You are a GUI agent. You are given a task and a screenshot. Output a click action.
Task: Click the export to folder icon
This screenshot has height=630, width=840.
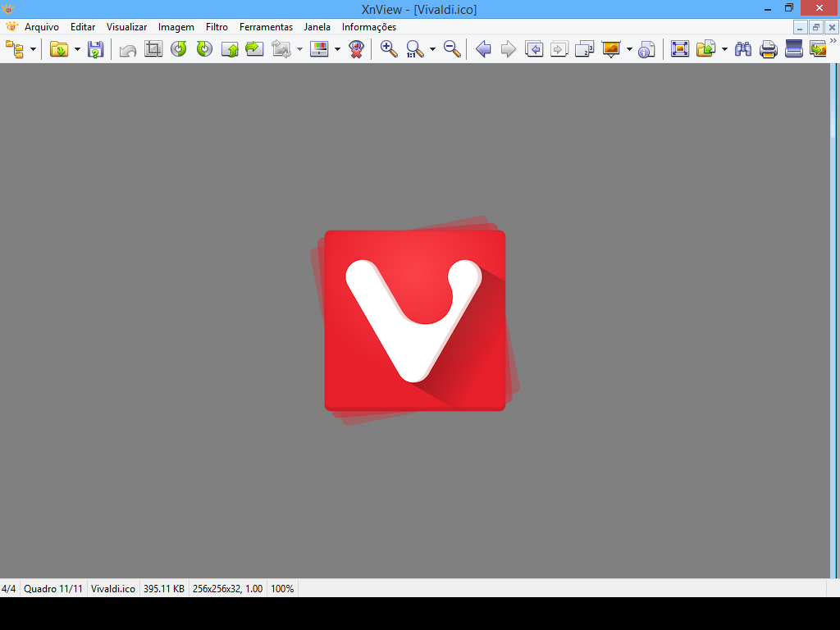(706, 49)
